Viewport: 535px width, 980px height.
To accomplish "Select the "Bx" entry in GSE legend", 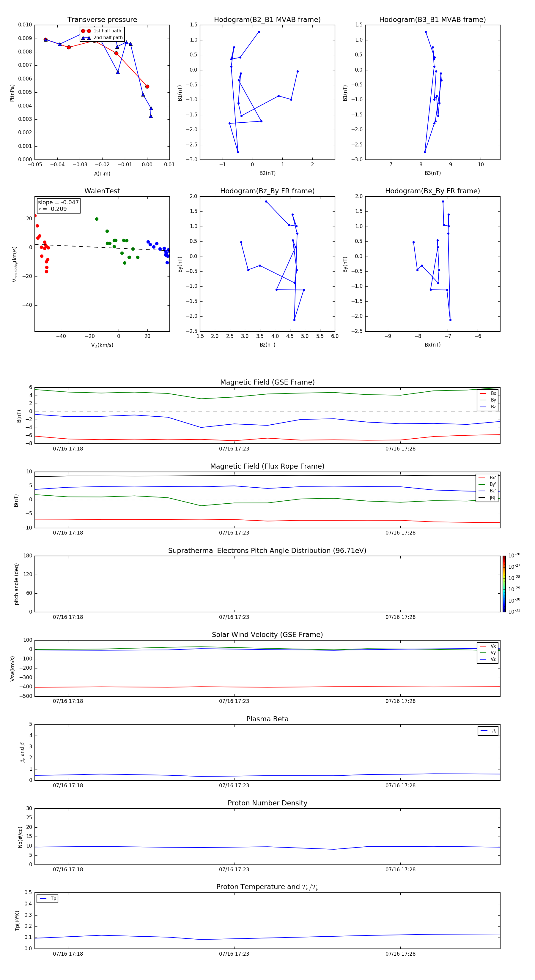I will [488, 393].
